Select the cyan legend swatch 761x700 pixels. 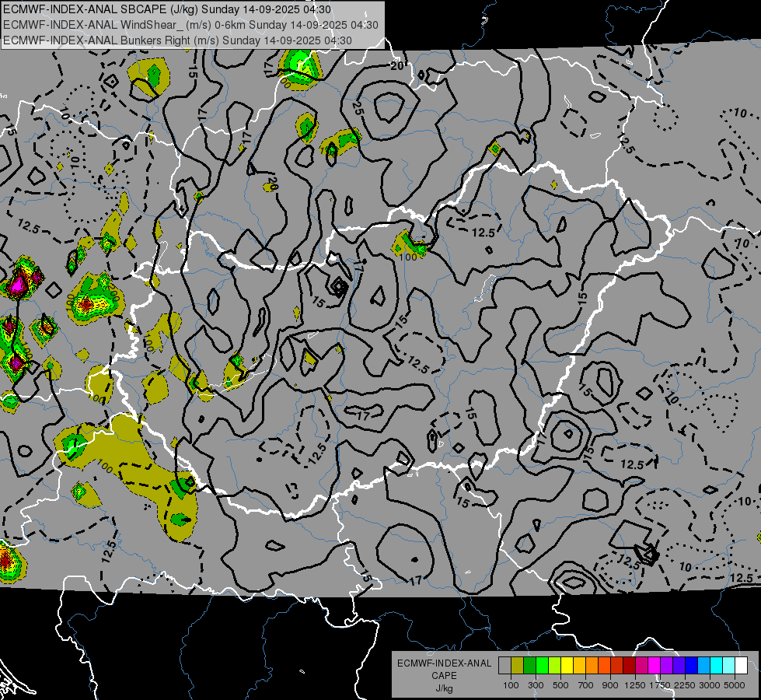tap(717, 665)
